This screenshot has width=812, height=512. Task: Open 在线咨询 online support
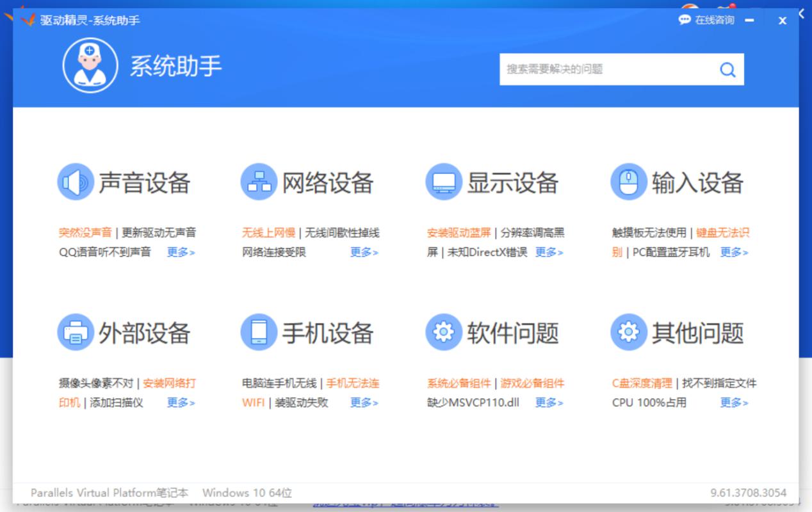tap(707, 20)
